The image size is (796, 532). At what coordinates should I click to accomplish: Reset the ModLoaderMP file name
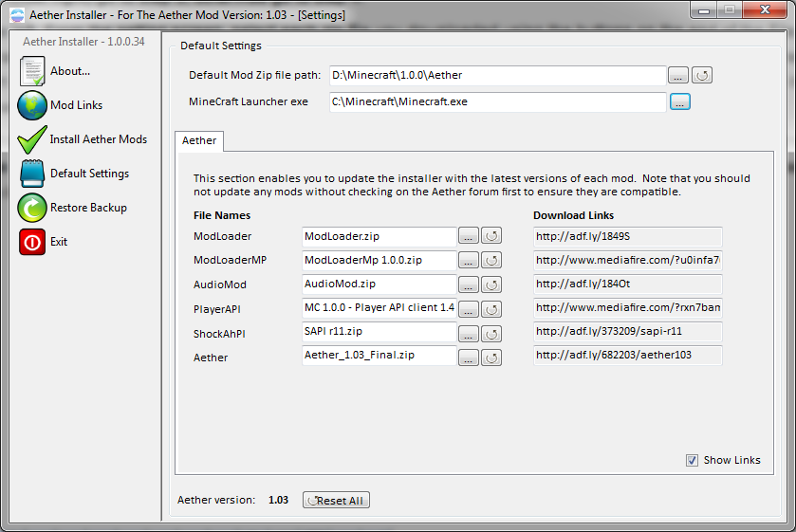[491, 261]
